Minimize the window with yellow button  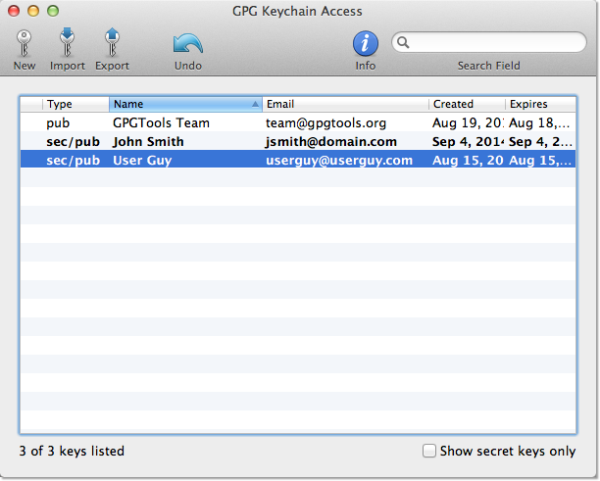(33, 11)
